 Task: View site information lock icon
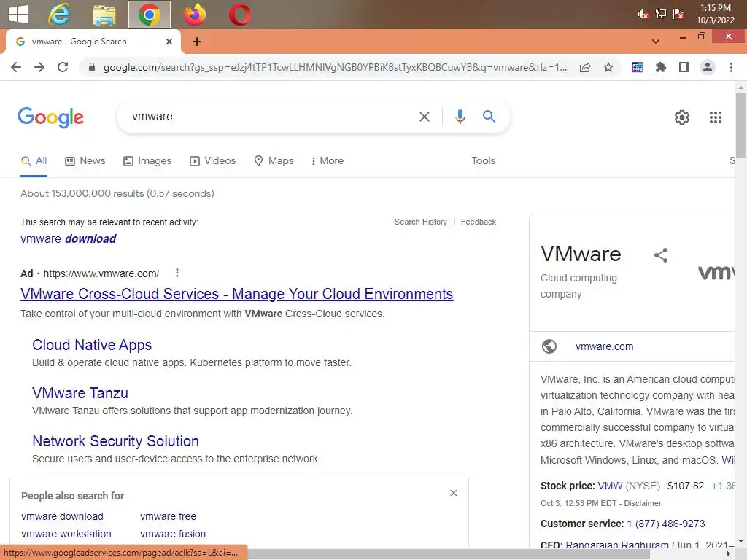point(92,67)
